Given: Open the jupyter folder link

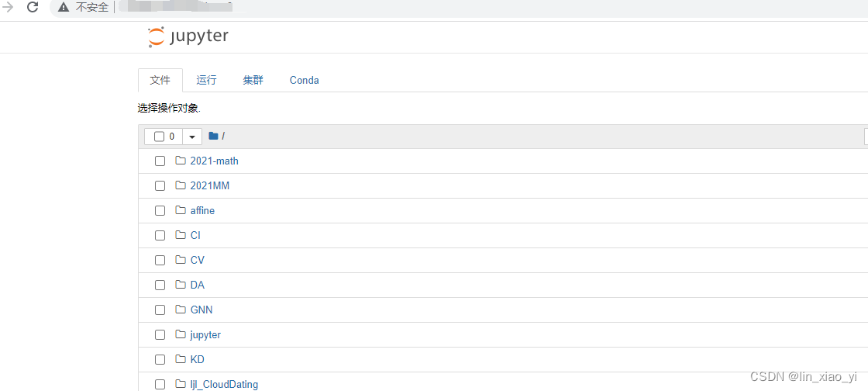Looking at the screenshot, I should pyautogui.click(x=205, y=335).
